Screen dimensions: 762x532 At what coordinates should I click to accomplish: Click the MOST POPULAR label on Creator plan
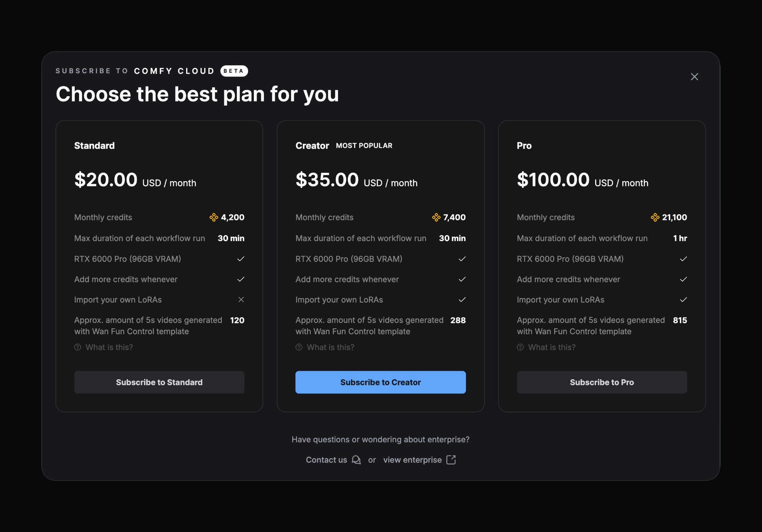coord(364,146)
